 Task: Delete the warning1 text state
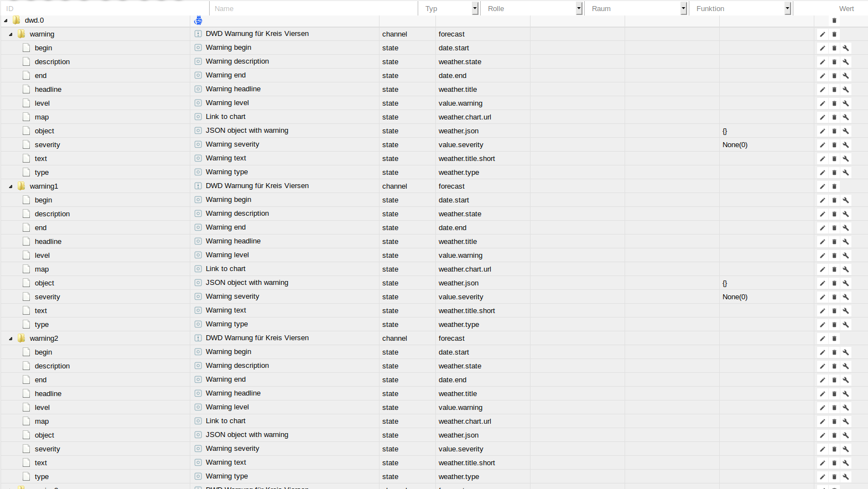(834, 311)
